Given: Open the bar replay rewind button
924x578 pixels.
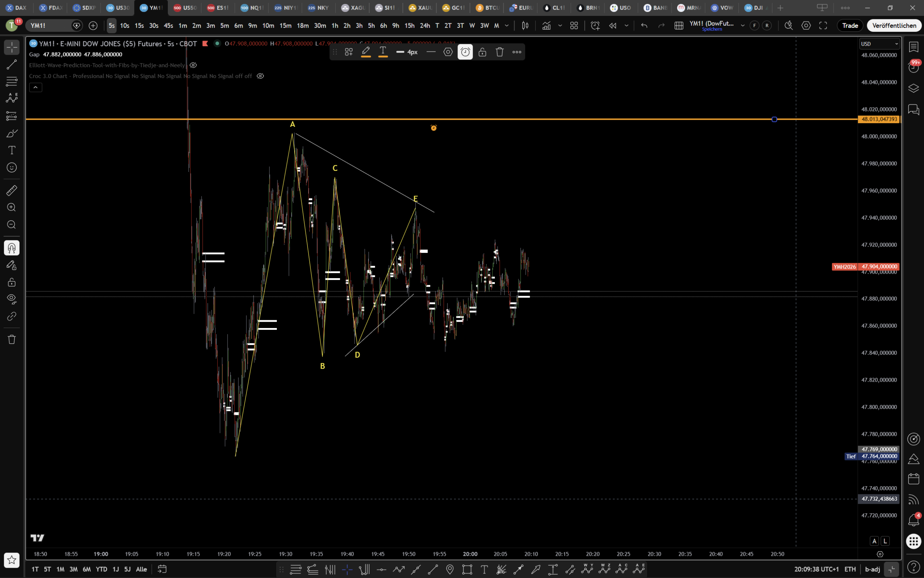Looking at the screenshot, I should click(x=613, y=26).
